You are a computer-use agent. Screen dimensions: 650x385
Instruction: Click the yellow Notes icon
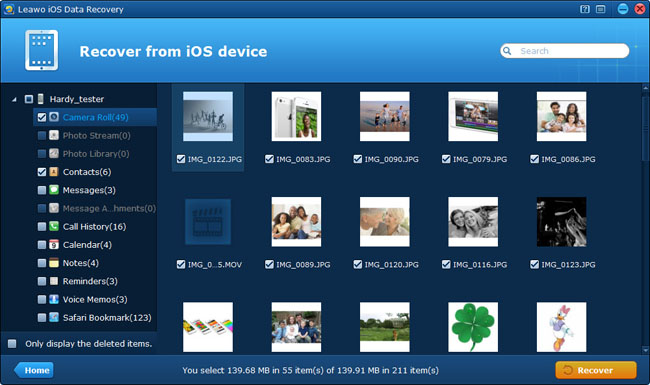coord(54,263)
